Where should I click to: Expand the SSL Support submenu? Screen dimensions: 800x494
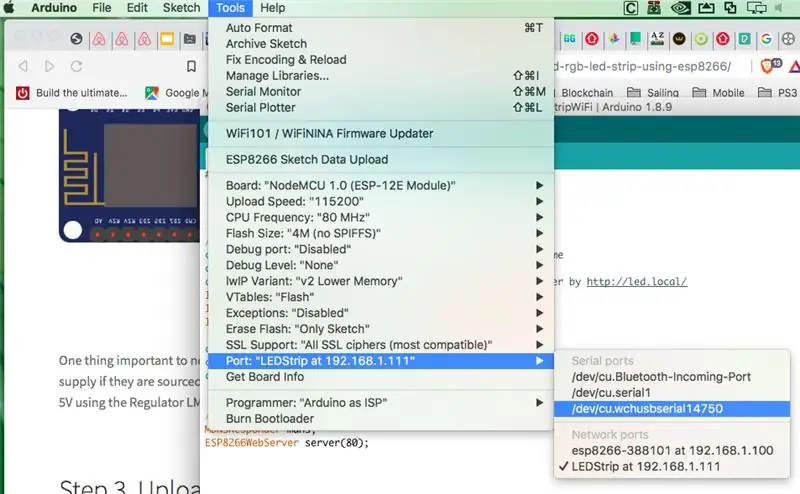click(x=381, y=345)
